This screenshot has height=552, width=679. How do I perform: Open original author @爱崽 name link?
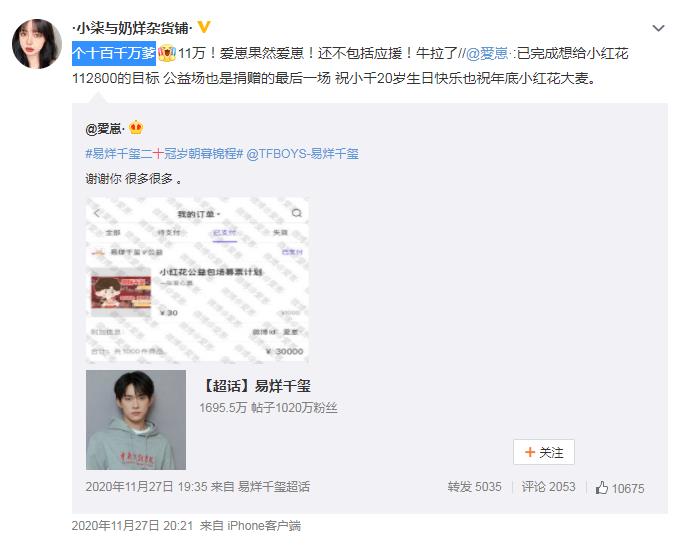(x=105, y=129)
